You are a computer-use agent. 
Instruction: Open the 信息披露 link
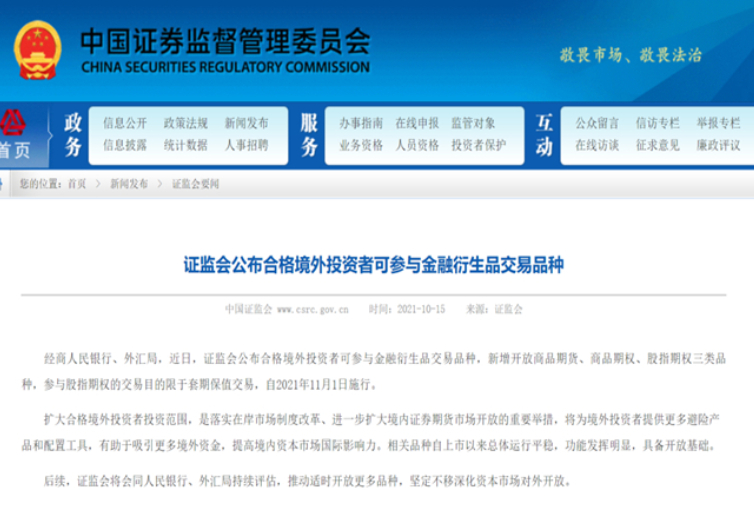point(125,145)
